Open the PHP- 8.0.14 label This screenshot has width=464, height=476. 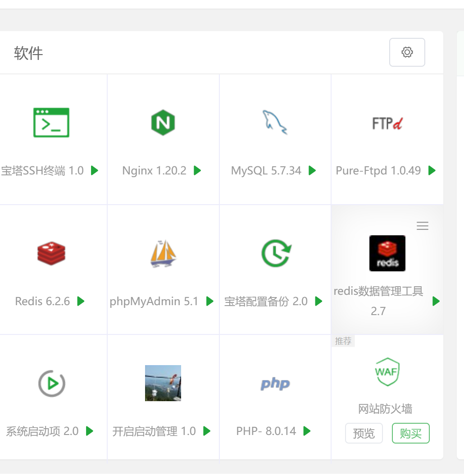tap(266, 431)
